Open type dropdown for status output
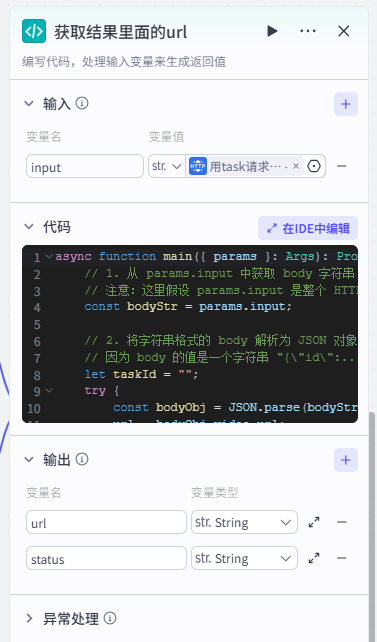The width and height of the screenshot is (377, 642). pos(244,558)
